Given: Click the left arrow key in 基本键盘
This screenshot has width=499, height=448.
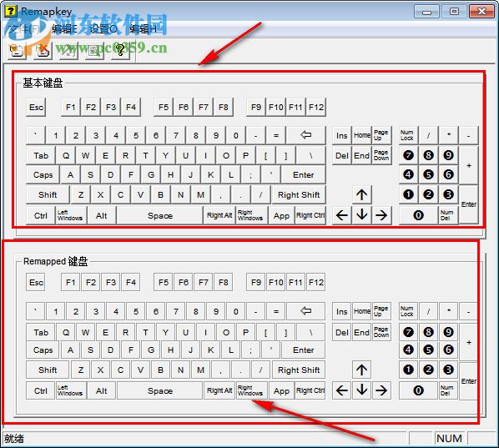Looking at the screenshot, I should tap(342, 215).
